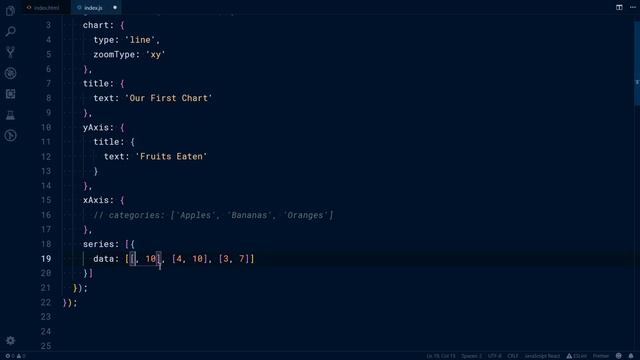
Task: Open the flask test icon in activity bar
Action: (11, 115)
